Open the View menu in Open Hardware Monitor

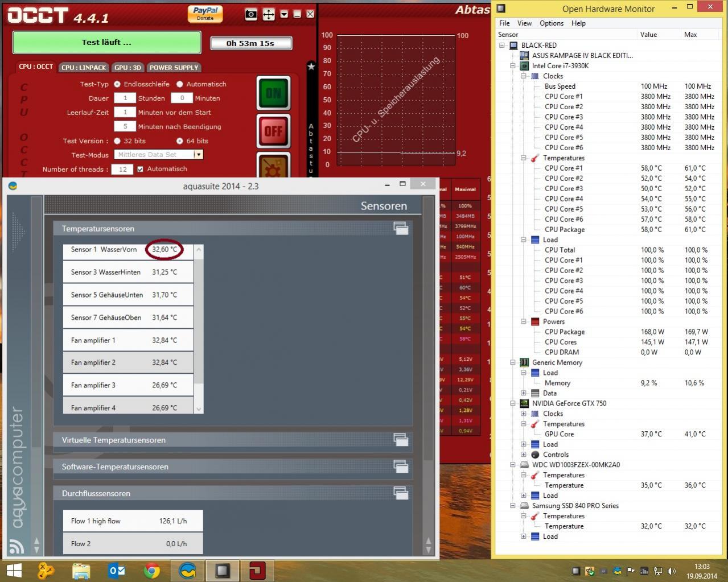tap(524, 23)
